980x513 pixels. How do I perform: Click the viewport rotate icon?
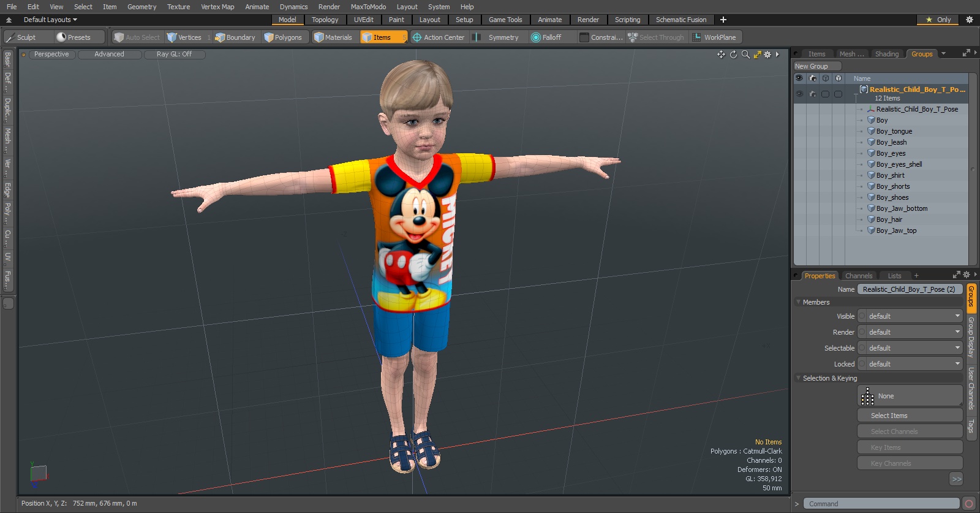tap(733, 55)
